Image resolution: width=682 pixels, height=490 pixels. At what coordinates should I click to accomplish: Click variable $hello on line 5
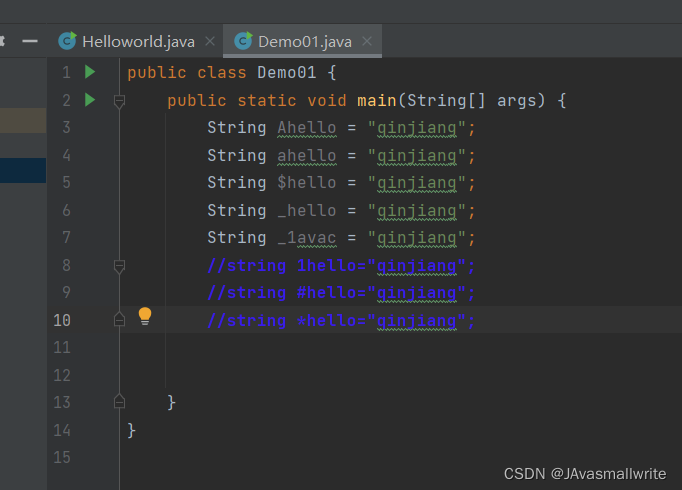307,183
